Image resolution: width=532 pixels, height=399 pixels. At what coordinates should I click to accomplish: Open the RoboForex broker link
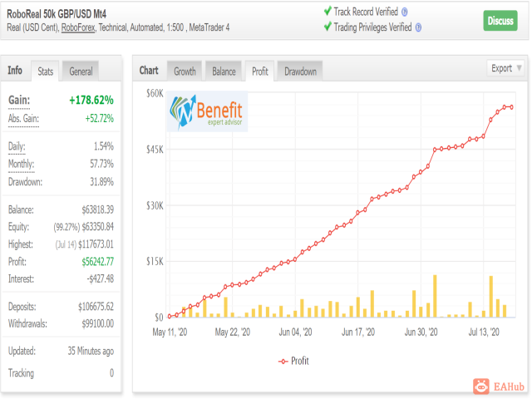[78, 27]
